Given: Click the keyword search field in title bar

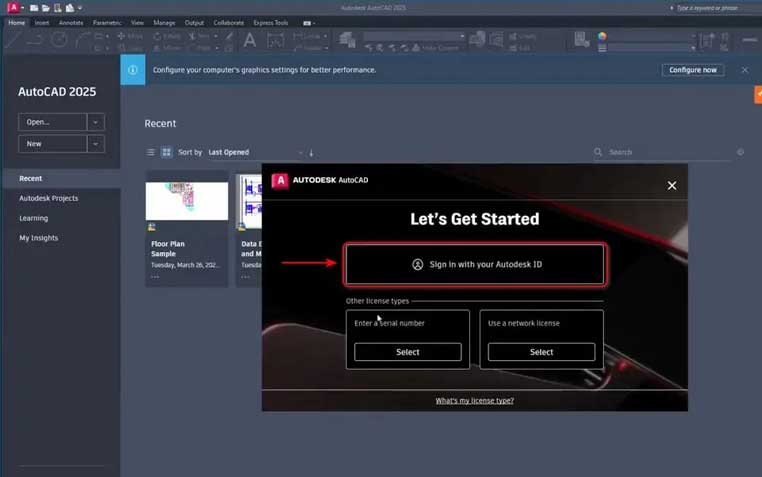Looking at the screenshot, I should click(x=707, y=8).
